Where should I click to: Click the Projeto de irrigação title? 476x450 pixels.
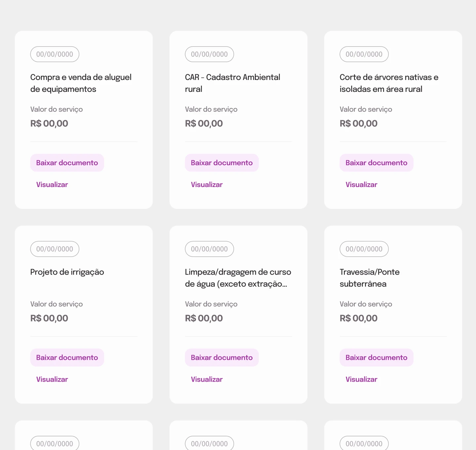click(x=67, y=272)
